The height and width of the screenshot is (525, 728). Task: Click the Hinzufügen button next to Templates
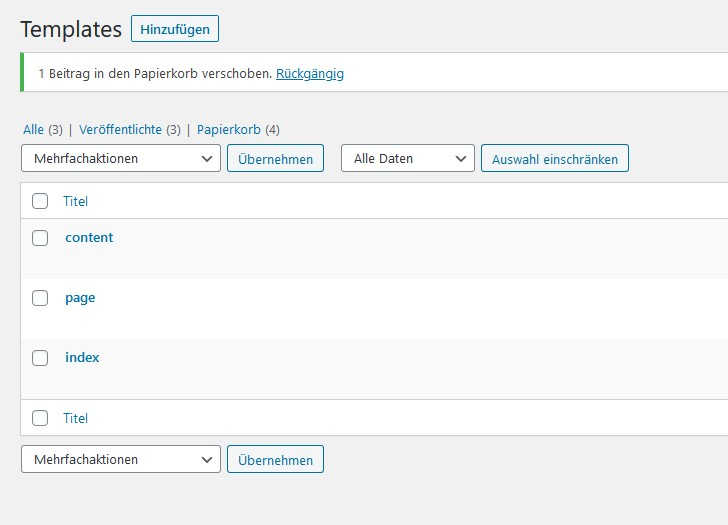[175, 29]
